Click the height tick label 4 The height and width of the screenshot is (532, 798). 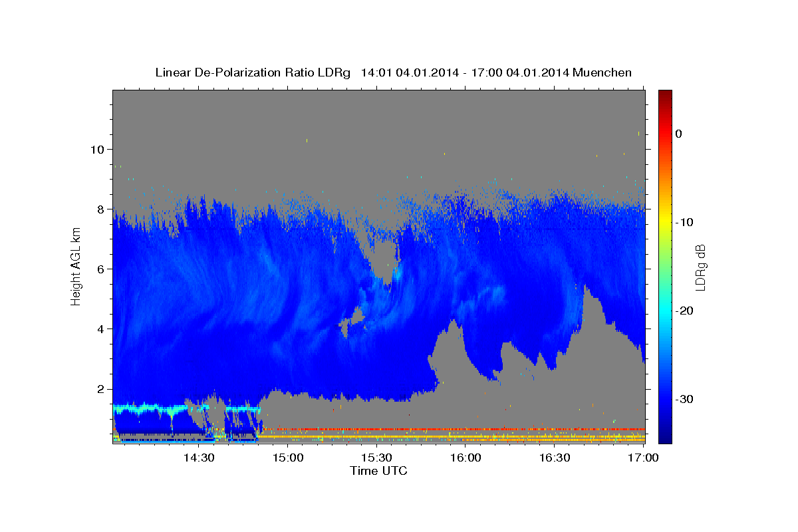[x=102, y=329]
